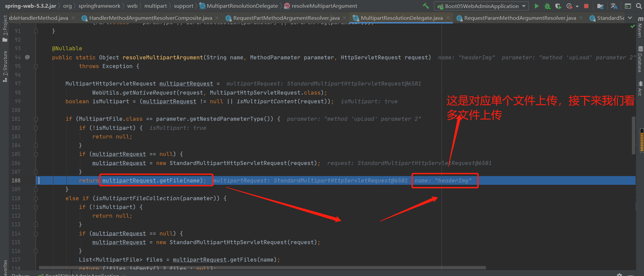
Task: Click the Translate icon in toolbar
Action: click(x=614, y=6)
